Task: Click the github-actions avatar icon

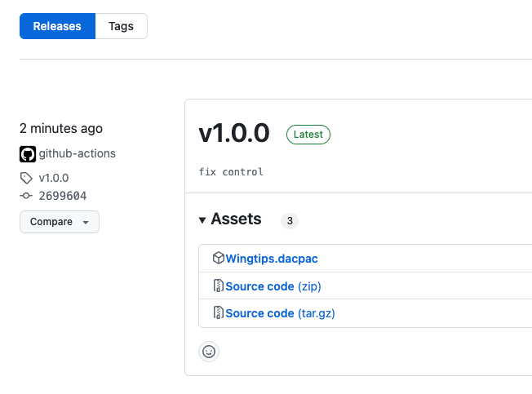Action: click(x=28, y=154)
